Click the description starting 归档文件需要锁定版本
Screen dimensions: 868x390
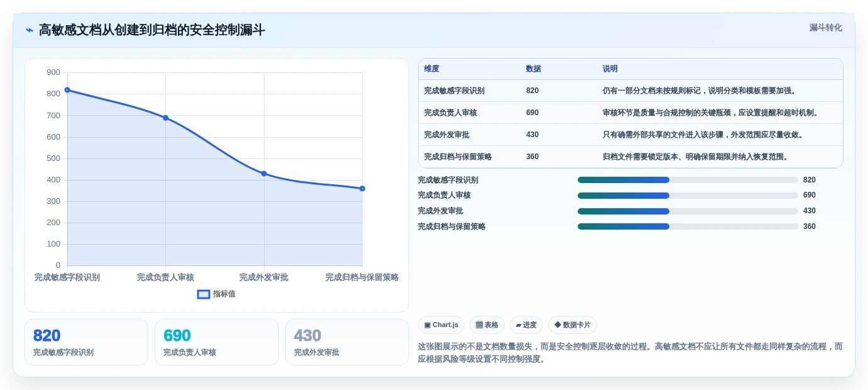[x=697, y=157]
